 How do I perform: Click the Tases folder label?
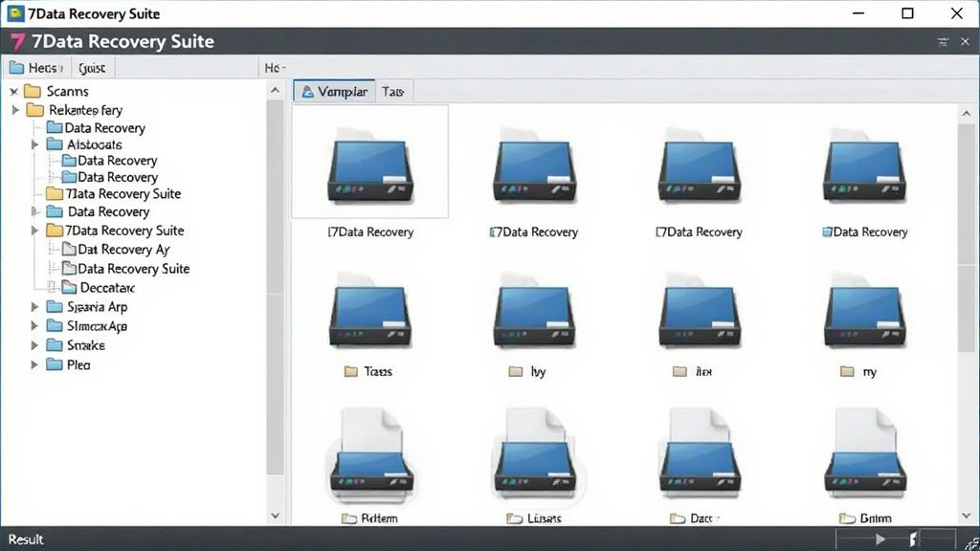[378, 372]
